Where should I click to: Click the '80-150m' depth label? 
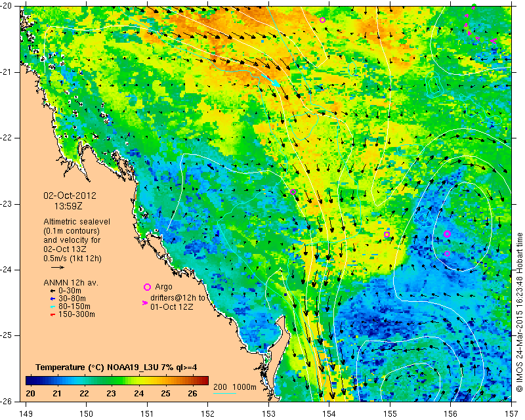[74, 306]
